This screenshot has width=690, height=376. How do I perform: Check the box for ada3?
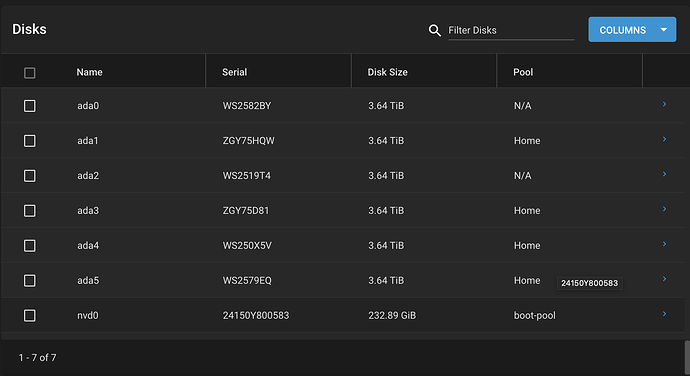29,210
